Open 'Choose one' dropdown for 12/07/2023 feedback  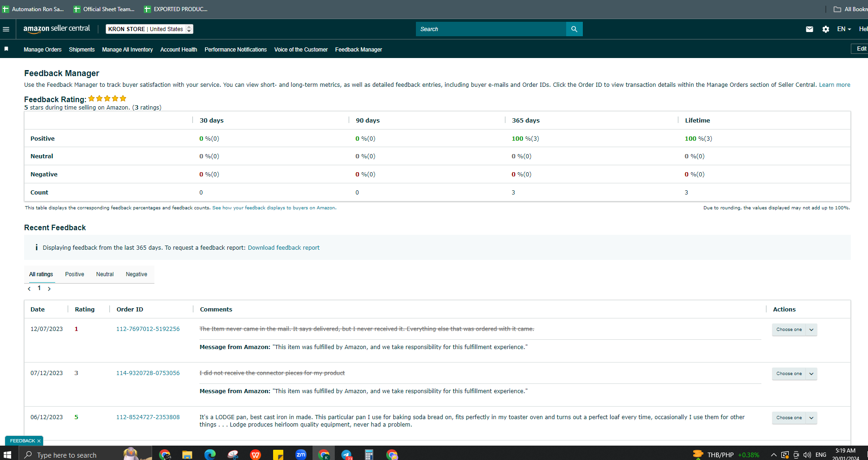pos(794,330)
